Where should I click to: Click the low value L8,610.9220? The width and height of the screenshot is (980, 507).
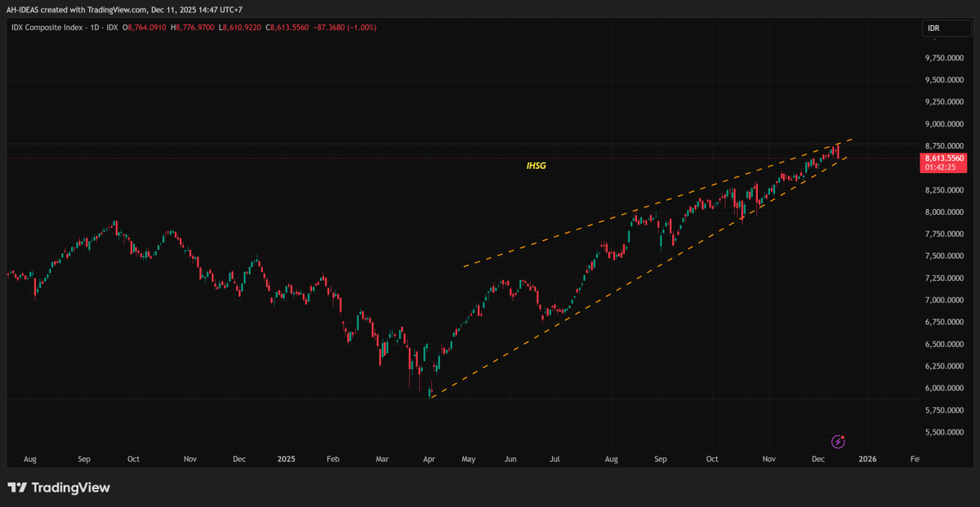[x=239, y=29]
